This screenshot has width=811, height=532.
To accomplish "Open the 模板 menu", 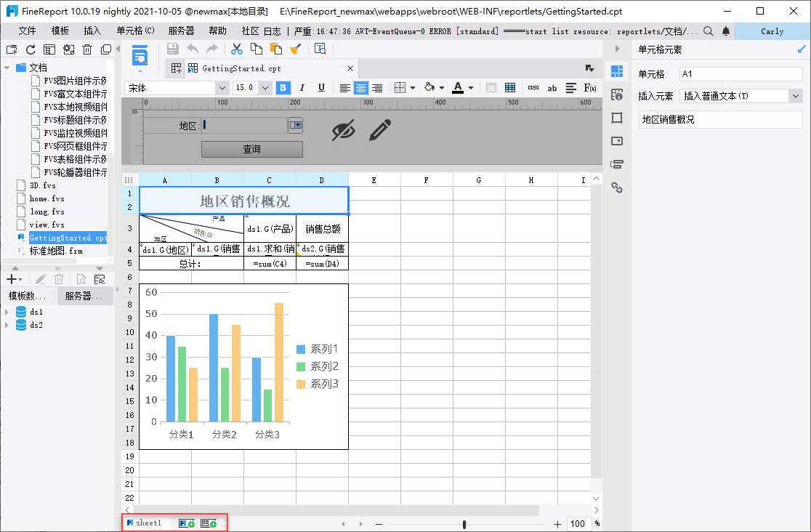I will (x=60, y=31).
